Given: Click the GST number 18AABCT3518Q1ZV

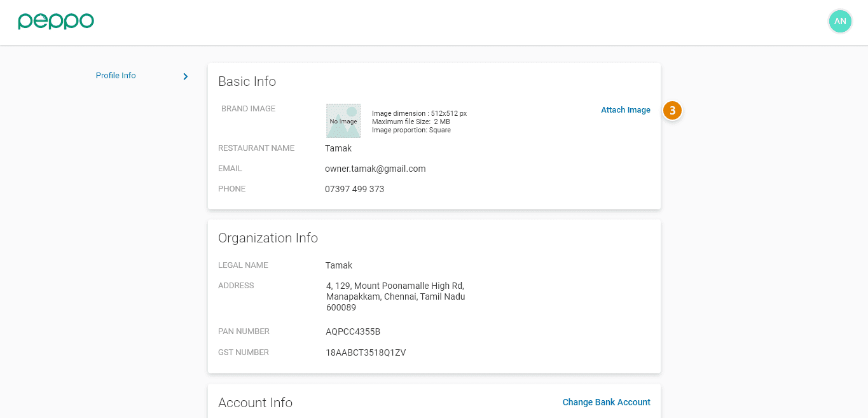Looking at the screenshot, I should point(366,352).
